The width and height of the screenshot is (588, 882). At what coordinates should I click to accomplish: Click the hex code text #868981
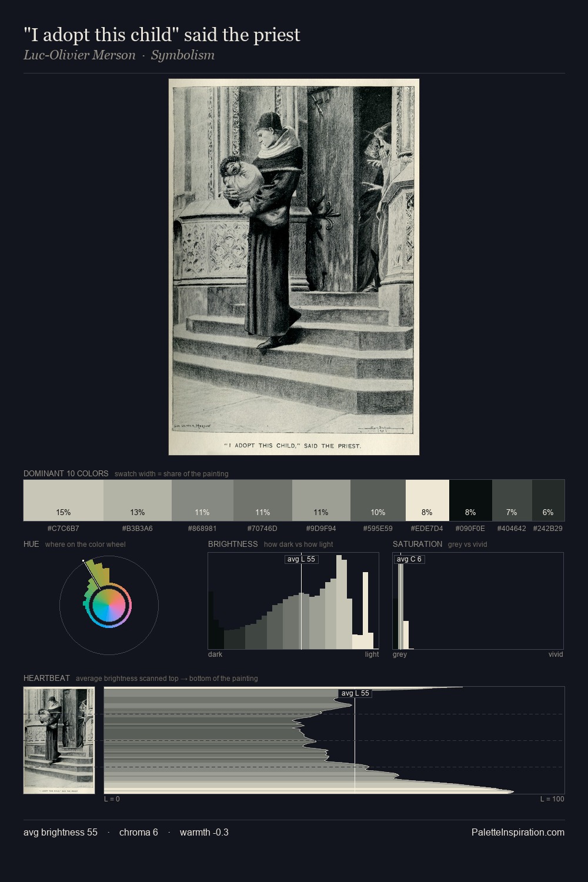click(202, 529)
